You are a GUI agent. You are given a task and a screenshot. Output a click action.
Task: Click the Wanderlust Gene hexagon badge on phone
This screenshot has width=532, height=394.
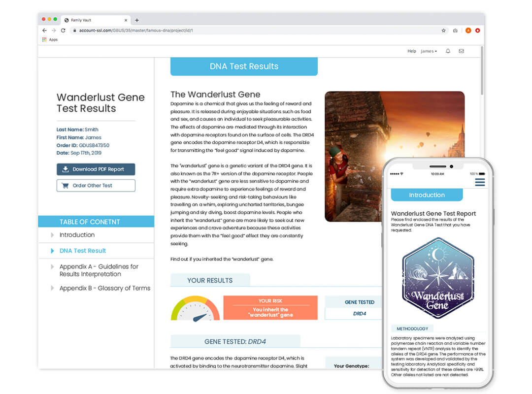(x=438, y=278)
